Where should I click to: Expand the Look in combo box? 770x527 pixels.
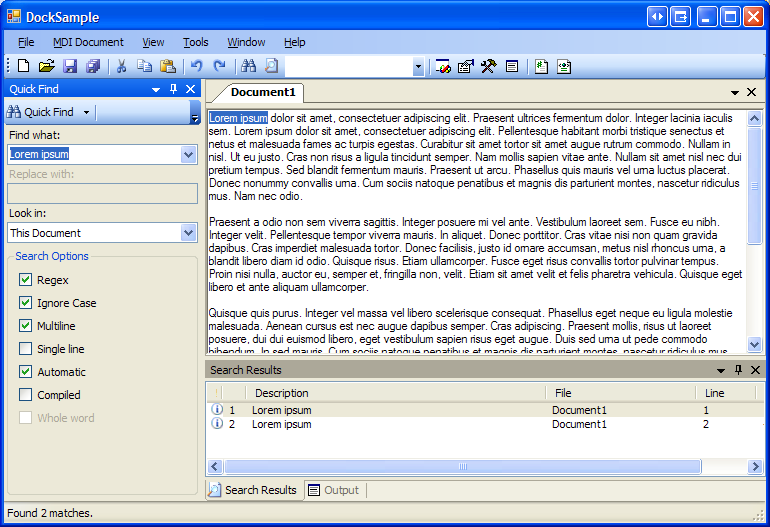point(189,233)
